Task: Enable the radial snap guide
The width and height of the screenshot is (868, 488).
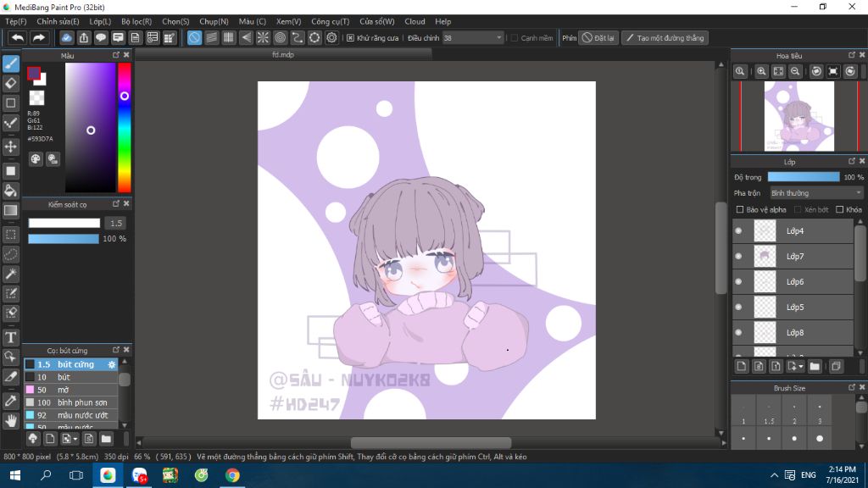Action: click(263, 37)
